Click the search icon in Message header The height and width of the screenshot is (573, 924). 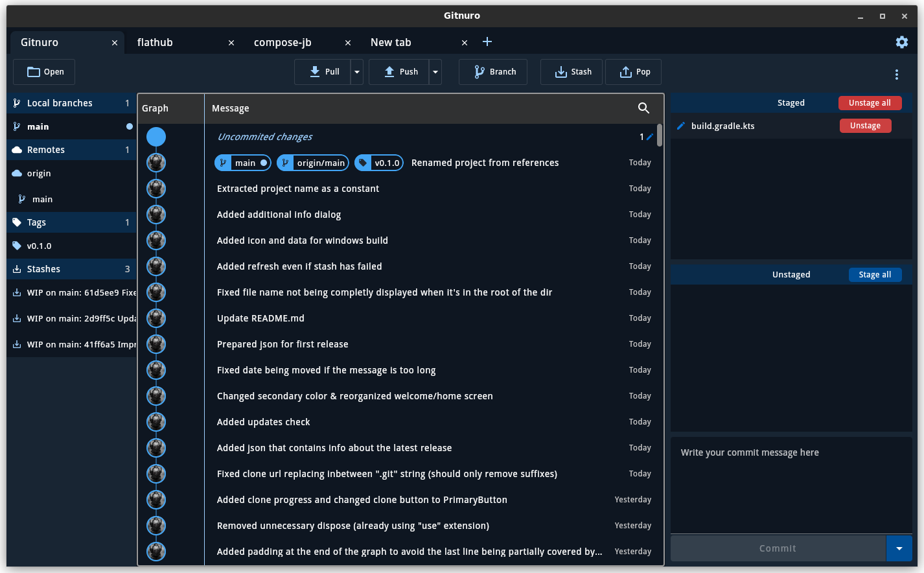643,108
